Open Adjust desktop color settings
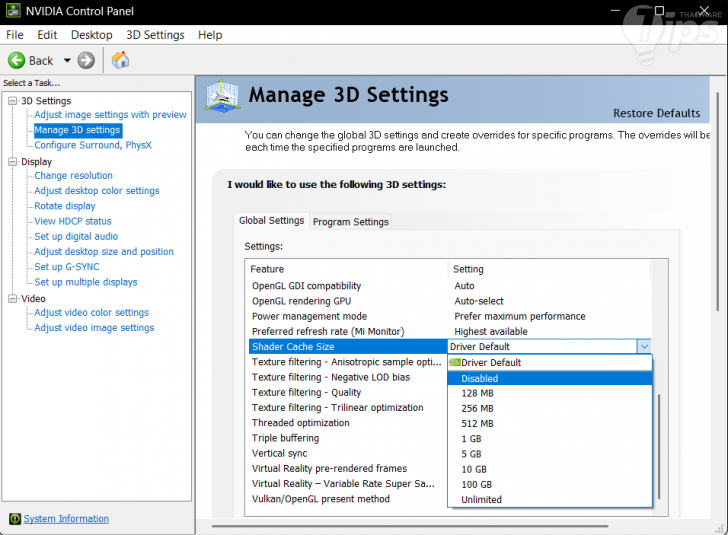This screenshot has height=535, width=728. coord(97,191)
